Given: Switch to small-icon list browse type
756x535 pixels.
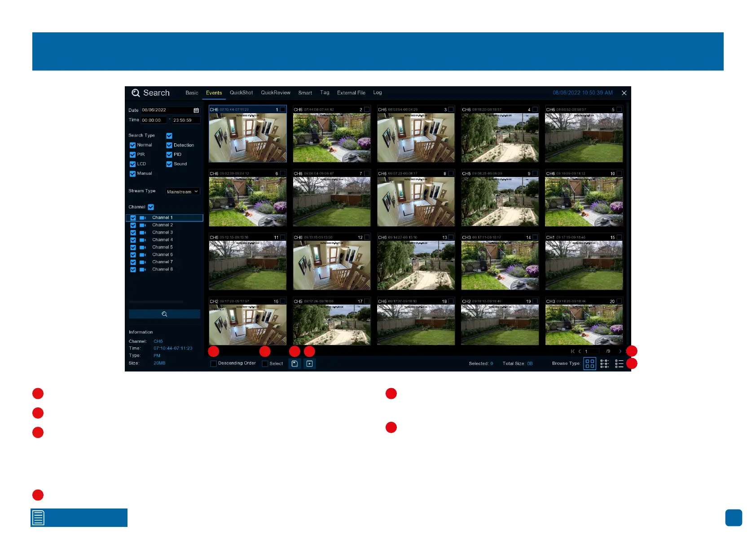Looking at the screenshot, I should click(x=604, y=363).
